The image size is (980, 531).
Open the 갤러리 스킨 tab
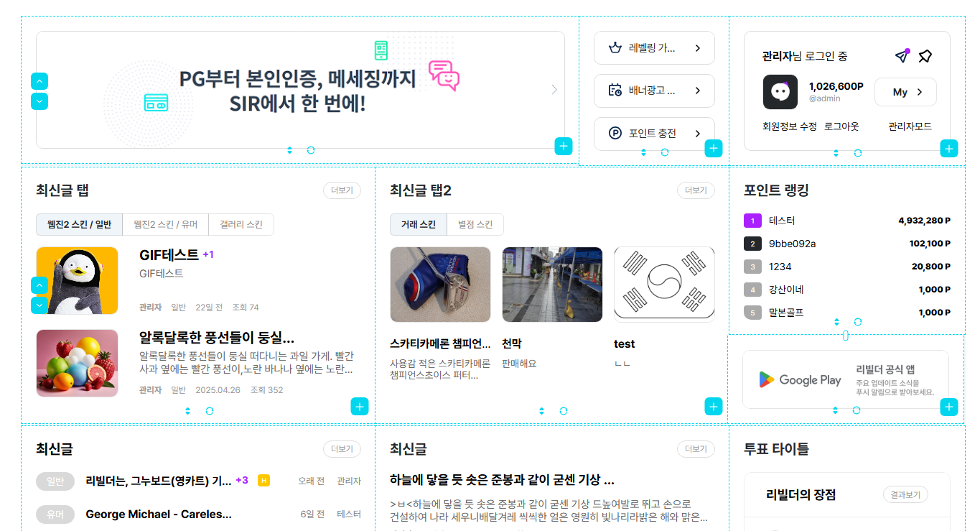point(241,224)
